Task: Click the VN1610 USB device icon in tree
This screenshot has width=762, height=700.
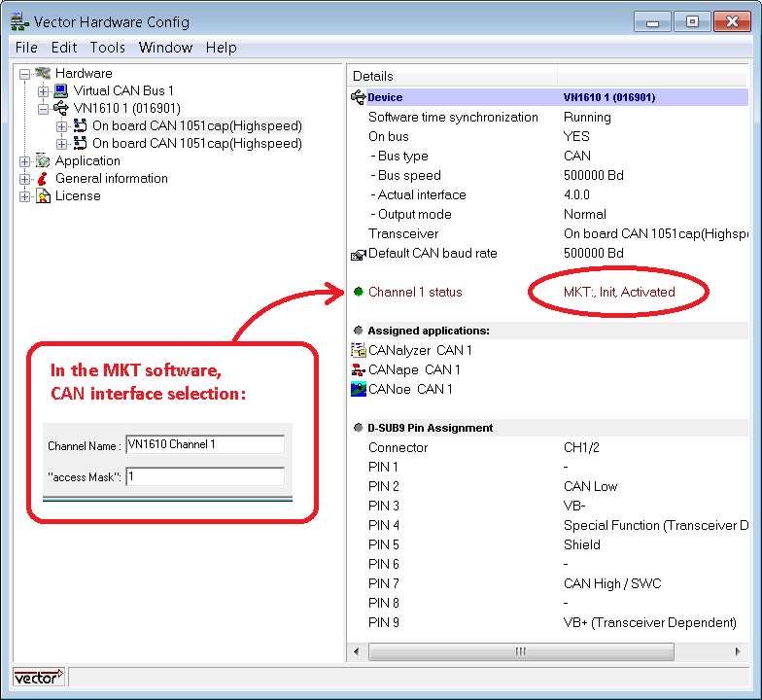Action: click(60, 108)
